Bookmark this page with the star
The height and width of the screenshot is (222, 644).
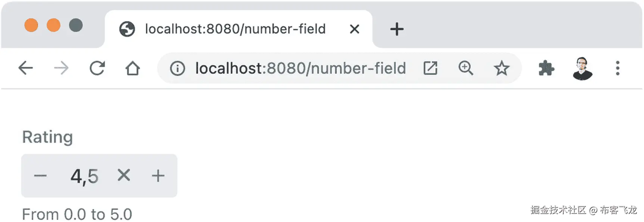(x=501, y=68)
